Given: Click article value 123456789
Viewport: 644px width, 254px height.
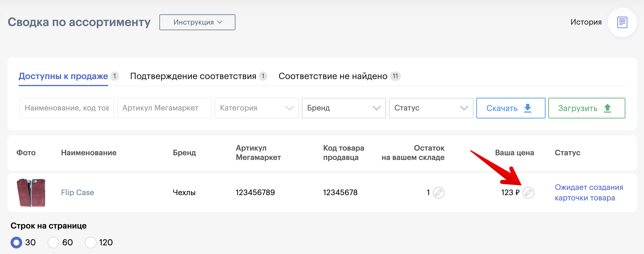Looking at the screenshot, I should point(255,192).
